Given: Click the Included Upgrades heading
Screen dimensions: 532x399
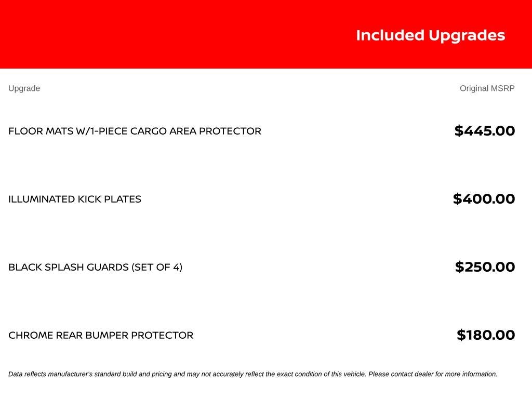Looking at the screenshot, I should pyautogui.click(x=431, y=36).
